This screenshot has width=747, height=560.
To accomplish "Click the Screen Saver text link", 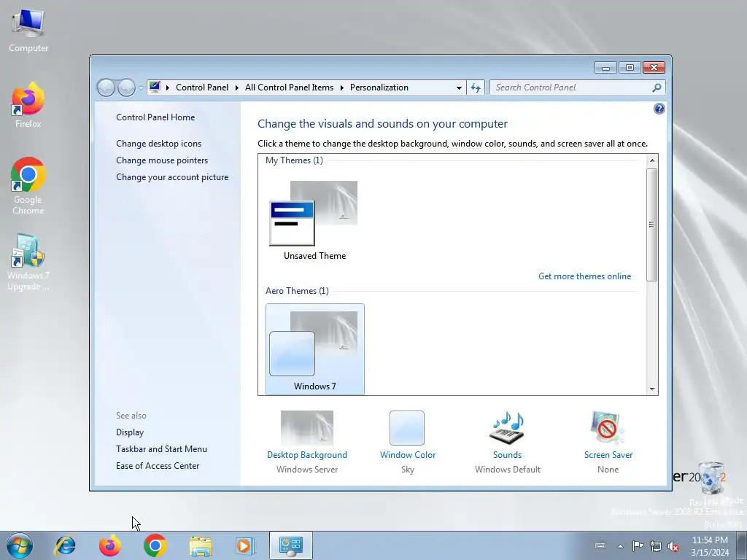I will (x=608, y=455).
